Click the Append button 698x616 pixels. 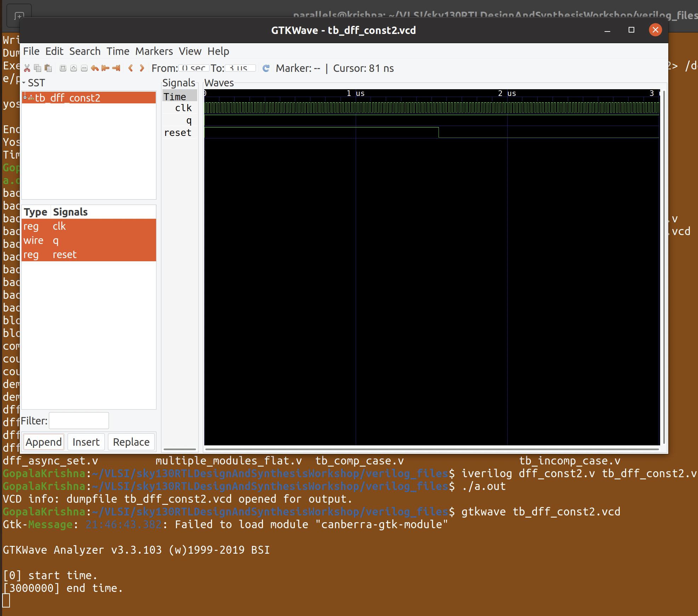coord(43,442)
